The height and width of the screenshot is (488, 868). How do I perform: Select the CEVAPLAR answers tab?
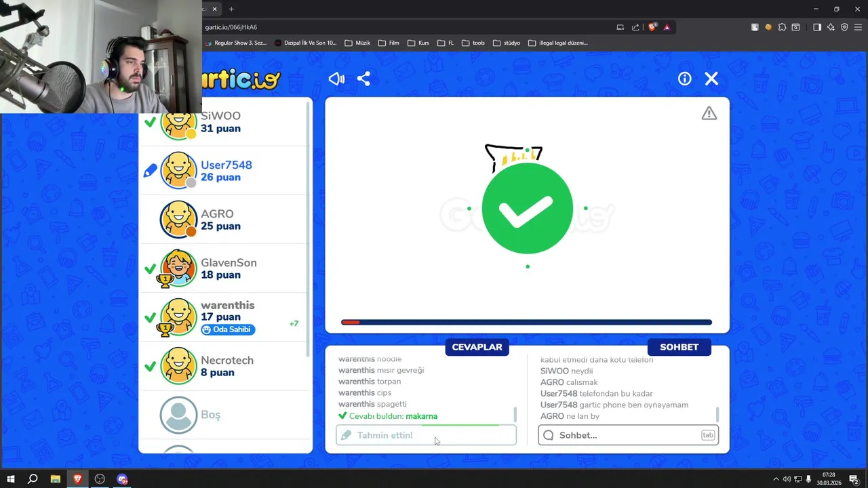[477, 347]
